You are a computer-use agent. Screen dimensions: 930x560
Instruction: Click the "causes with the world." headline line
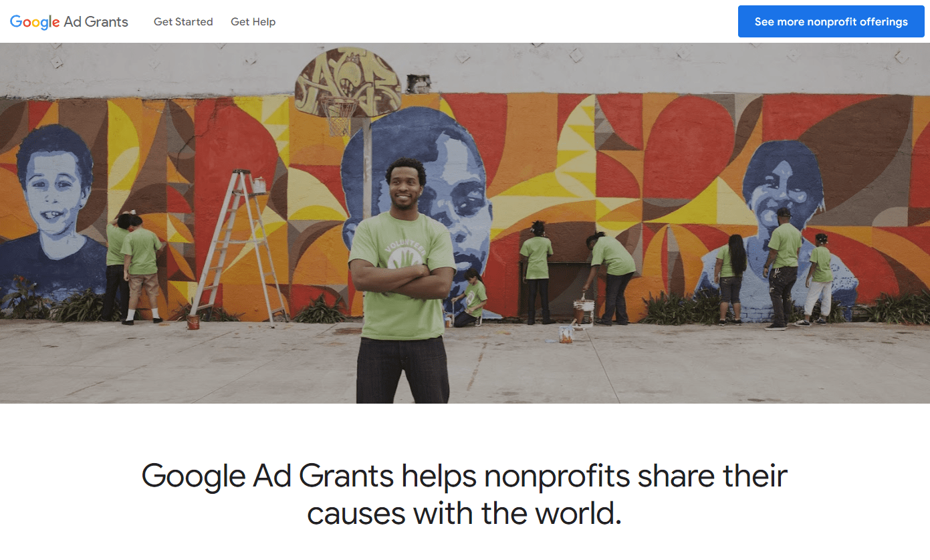tap(465, 513)
